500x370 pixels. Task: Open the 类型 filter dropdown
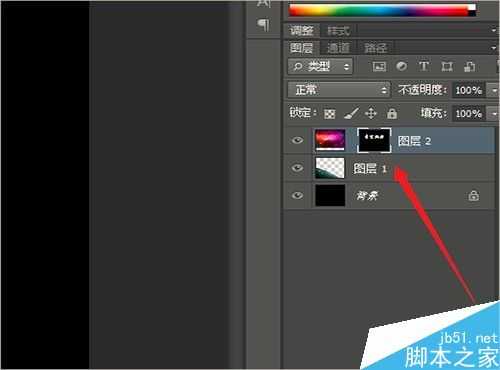coord(320,66)
